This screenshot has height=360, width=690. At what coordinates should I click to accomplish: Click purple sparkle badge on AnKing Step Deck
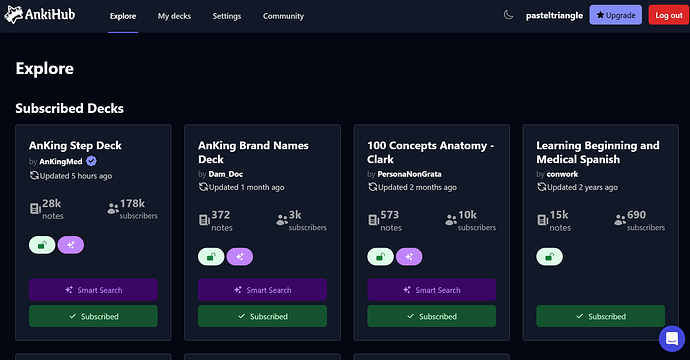coord(70,245)
